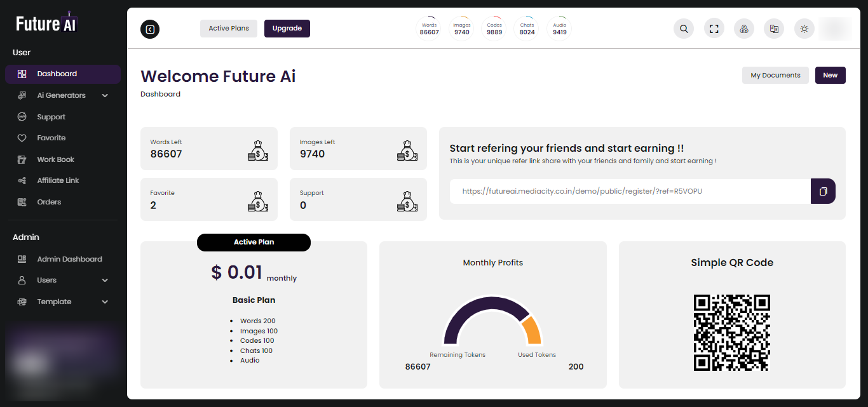Image resolution: width=868 pixels, height=407 pixels.
Task: Open My Documents
Action: click(x=775, y=75)
